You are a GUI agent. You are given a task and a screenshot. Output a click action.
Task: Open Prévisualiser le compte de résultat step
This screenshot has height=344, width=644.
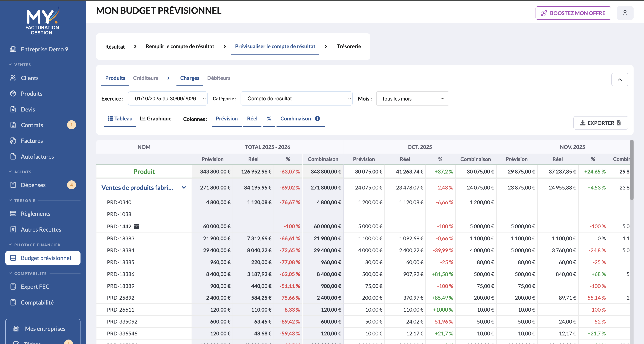pyautogui.click(x=275, y=47)
